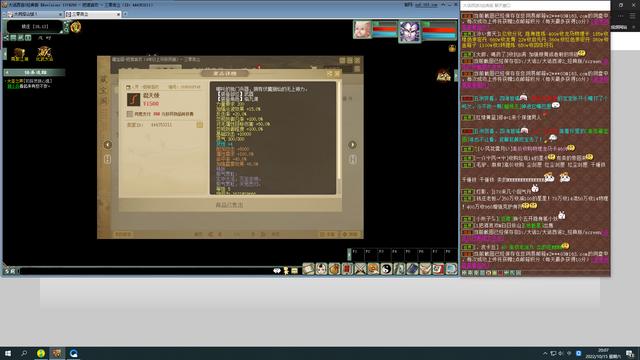
Task: Click the pumpkin face icon in bottom toolbar
Action: (x=373, y=269)
